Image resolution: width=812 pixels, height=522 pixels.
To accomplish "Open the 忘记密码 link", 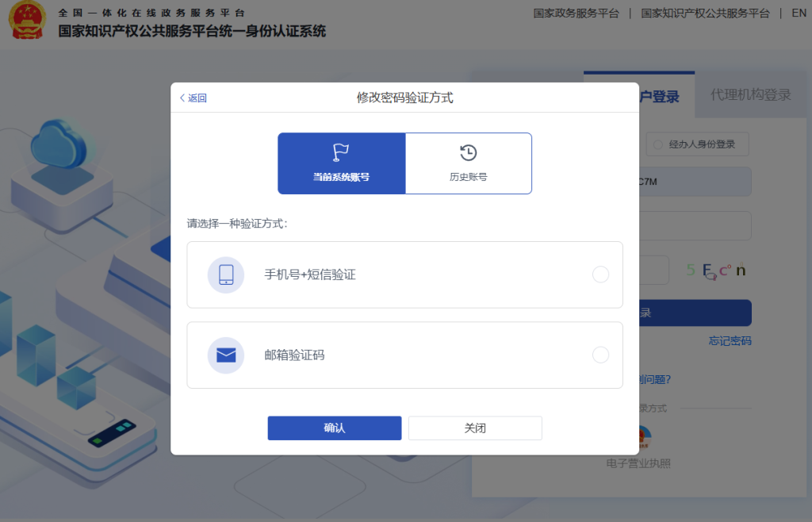I will pos(730,341).
